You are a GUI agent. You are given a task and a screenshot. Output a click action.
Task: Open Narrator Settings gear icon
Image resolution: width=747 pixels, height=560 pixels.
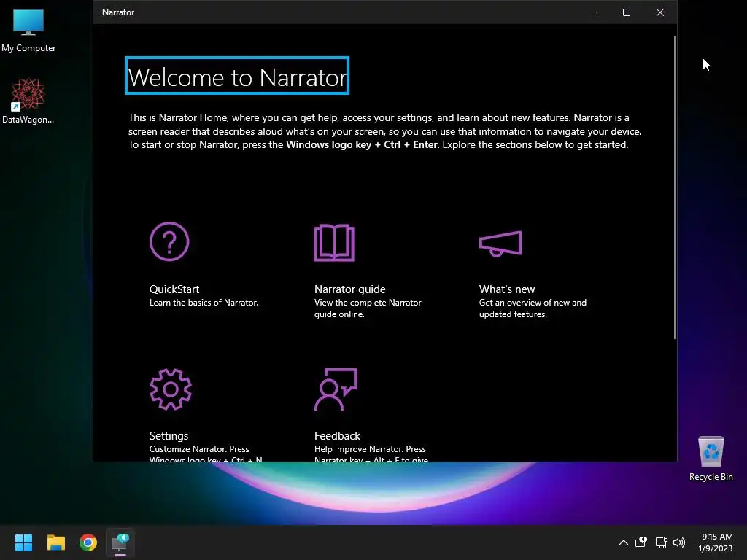pos(171,389)
